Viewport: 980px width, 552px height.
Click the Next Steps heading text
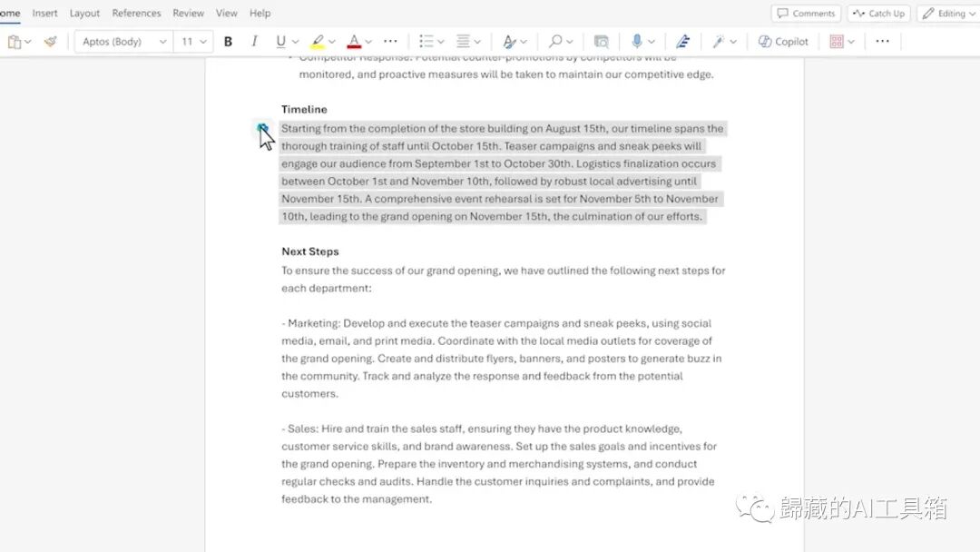click(x=310, y=251)
